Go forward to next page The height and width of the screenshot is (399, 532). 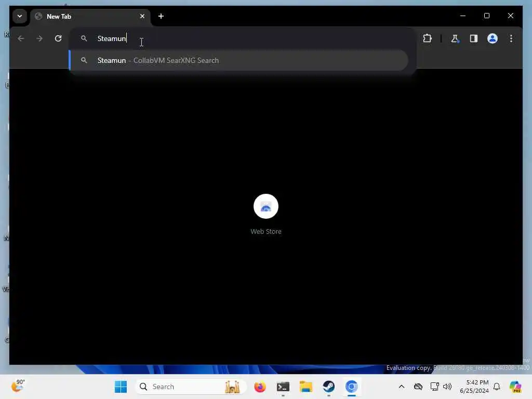39,38
